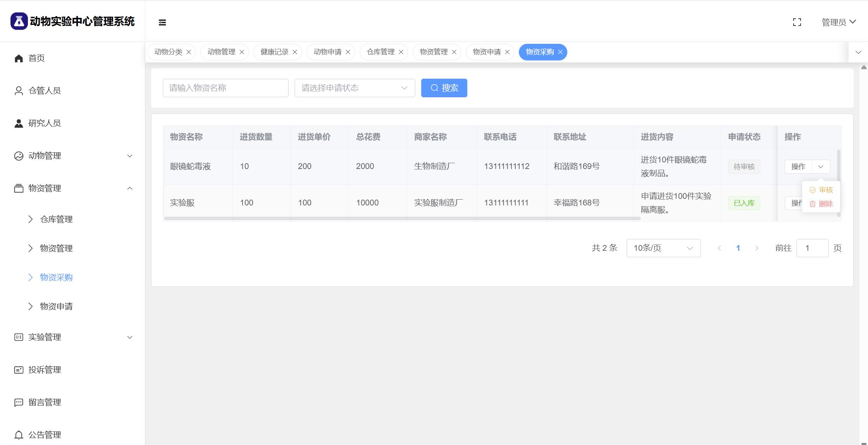Select 审核 from the operation menu

tap(821, 190)
